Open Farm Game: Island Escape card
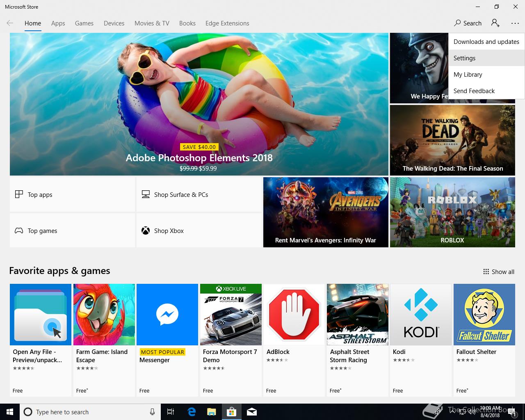 pyautogui.click(x=104, y=340)
